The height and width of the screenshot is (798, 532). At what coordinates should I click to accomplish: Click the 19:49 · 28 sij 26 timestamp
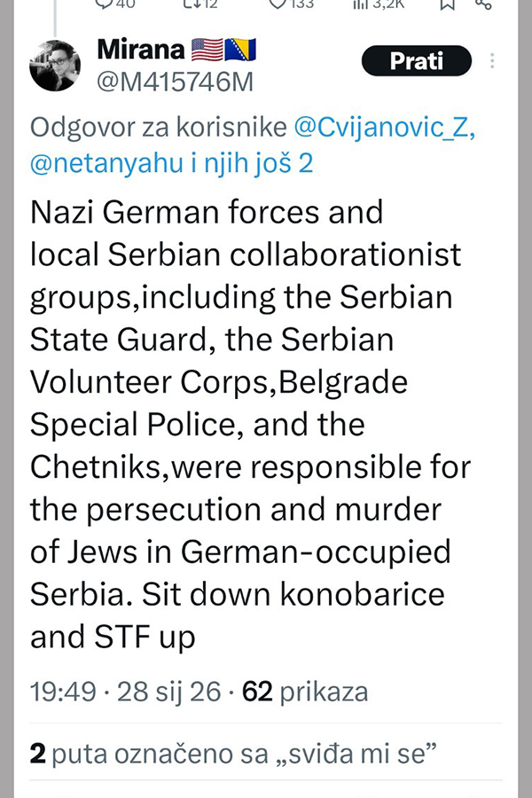click(125, 692)
